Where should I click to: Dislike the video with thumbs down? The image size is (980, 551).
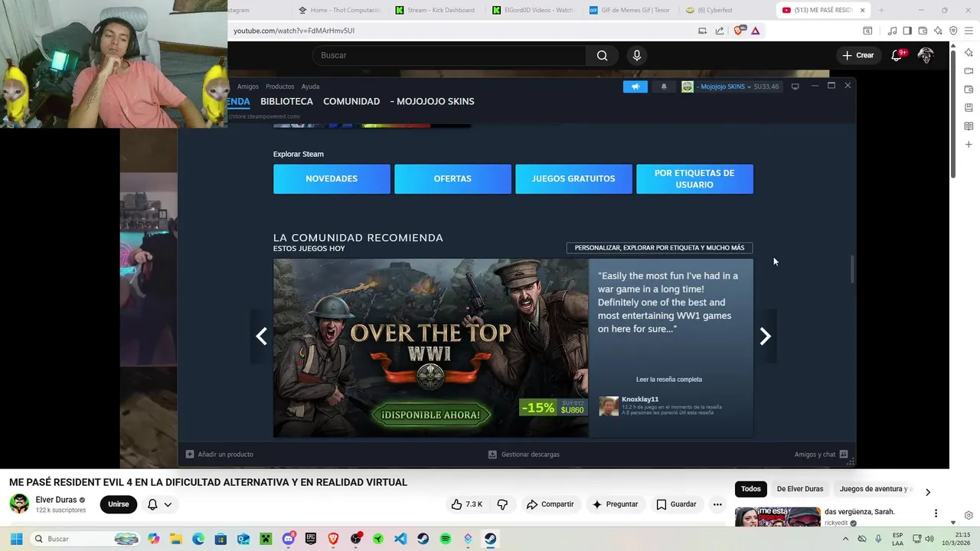[502, 504]
